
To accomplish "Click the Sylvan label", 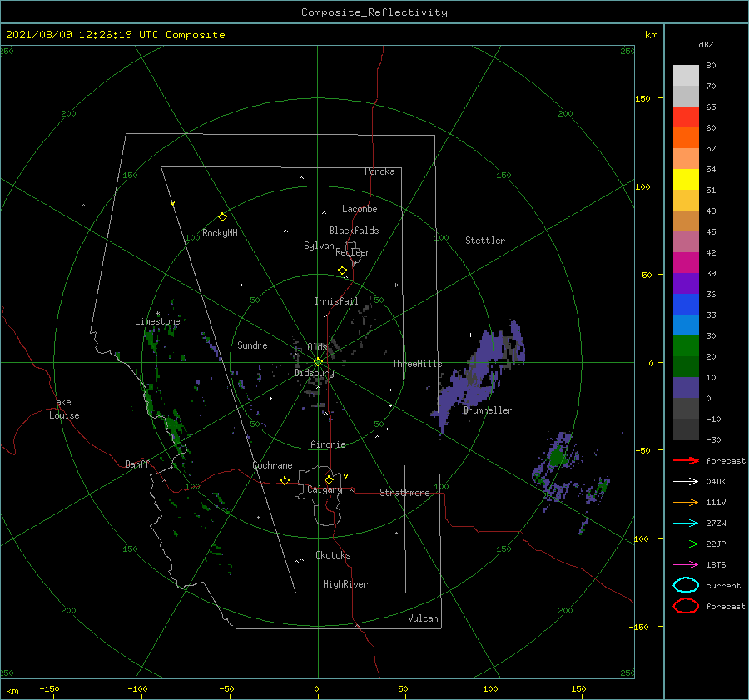I will coord(319,246).
